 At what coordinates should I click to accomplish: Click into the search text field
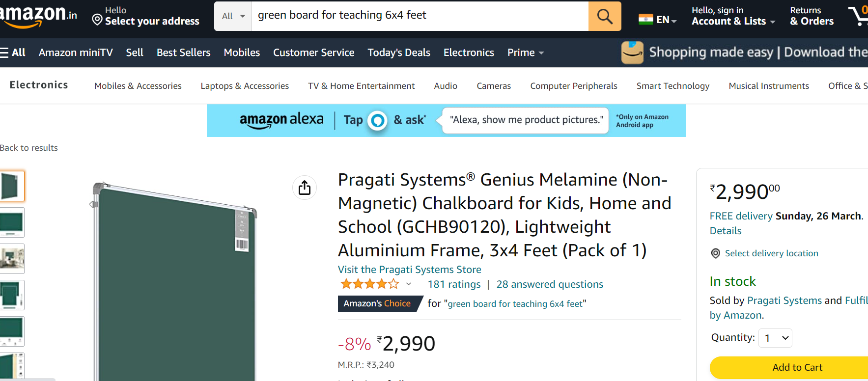(420, 16)
